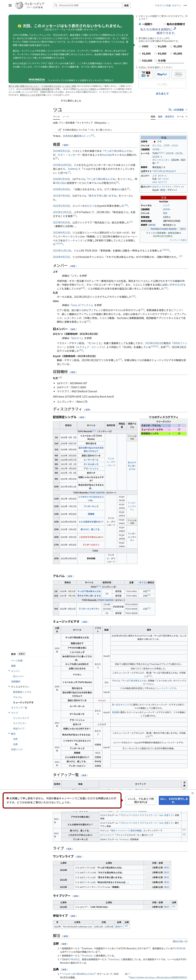Select その他 custom amount option
This screenshot has height=980, width=196.
156,60
